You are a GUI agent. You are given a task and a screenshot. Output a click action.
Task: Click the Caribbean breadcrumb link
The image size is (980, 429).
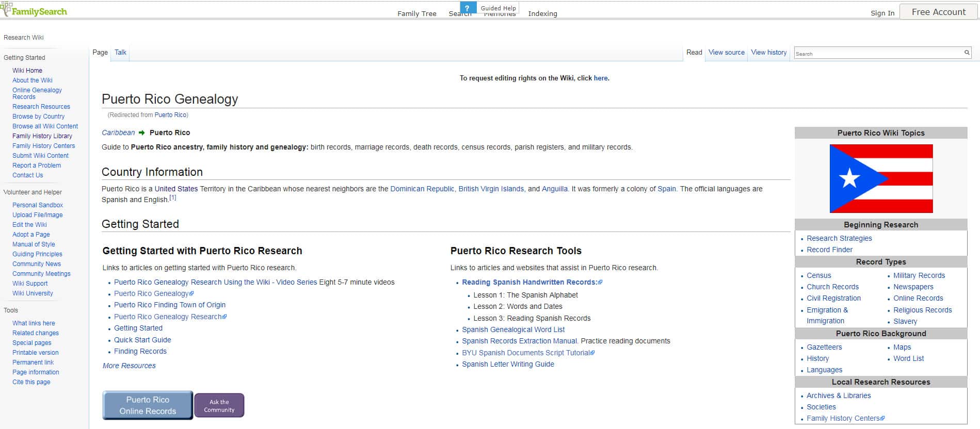point(118,133)
